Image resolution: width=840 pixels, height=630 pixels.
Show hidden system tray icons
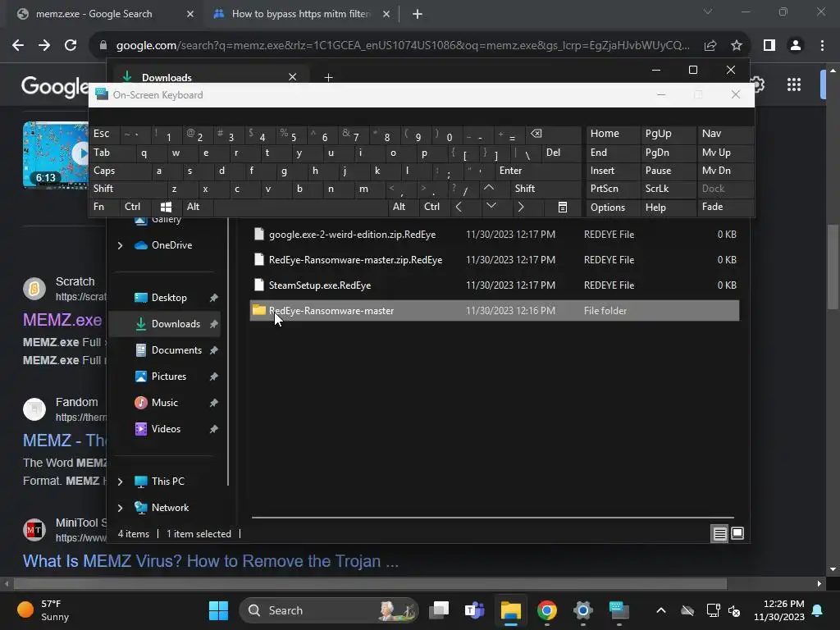[x=661, y=610]
